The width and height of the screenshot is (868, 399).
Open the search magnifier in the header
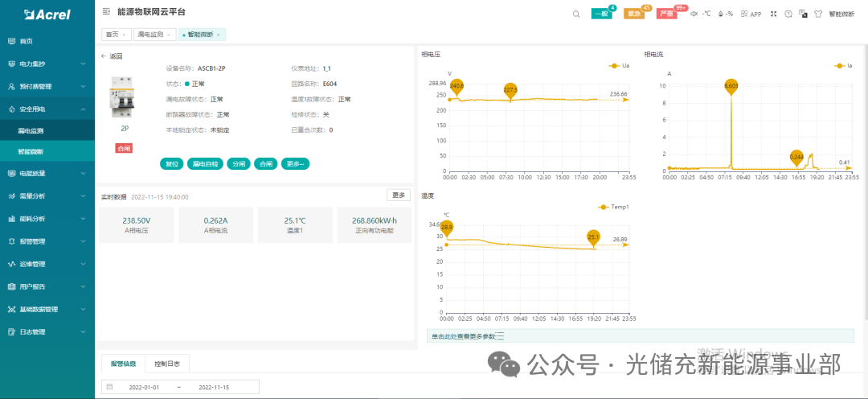[x=576, y=14]
